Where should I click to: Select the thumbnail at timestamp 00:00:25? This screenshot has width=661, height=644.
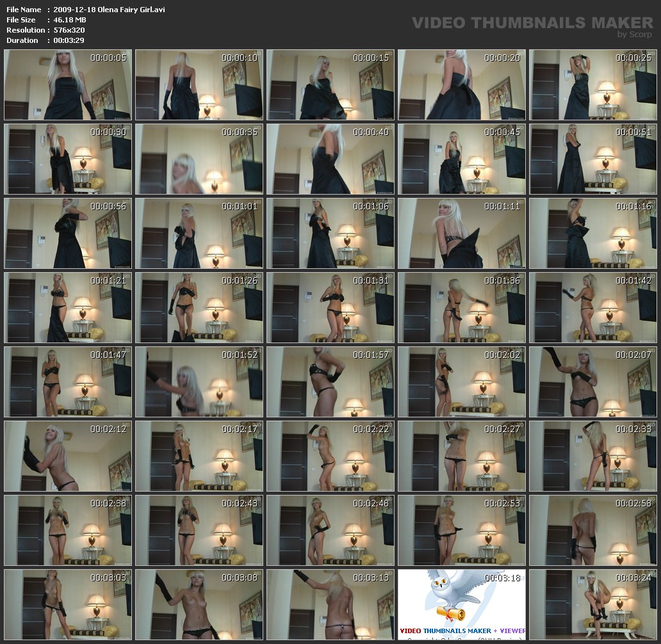pyautogui.click(x=593, y=85)
